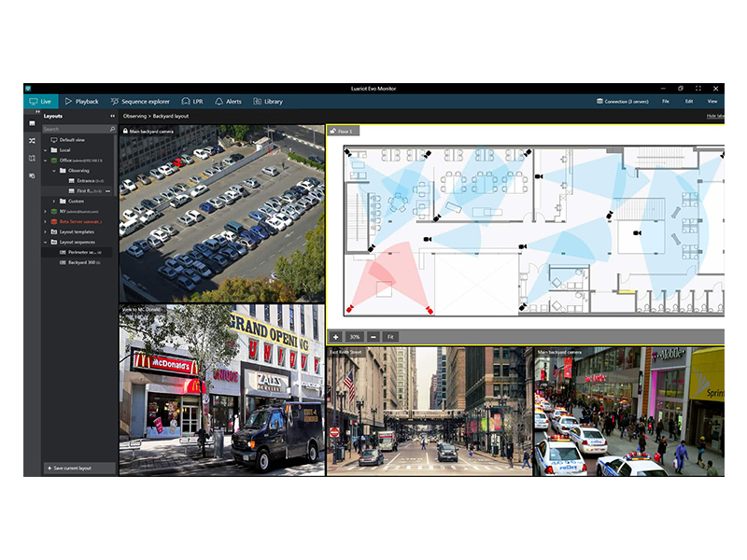Click Hide labels toggle link
This screenshot has width=747, height=560.
715,116
